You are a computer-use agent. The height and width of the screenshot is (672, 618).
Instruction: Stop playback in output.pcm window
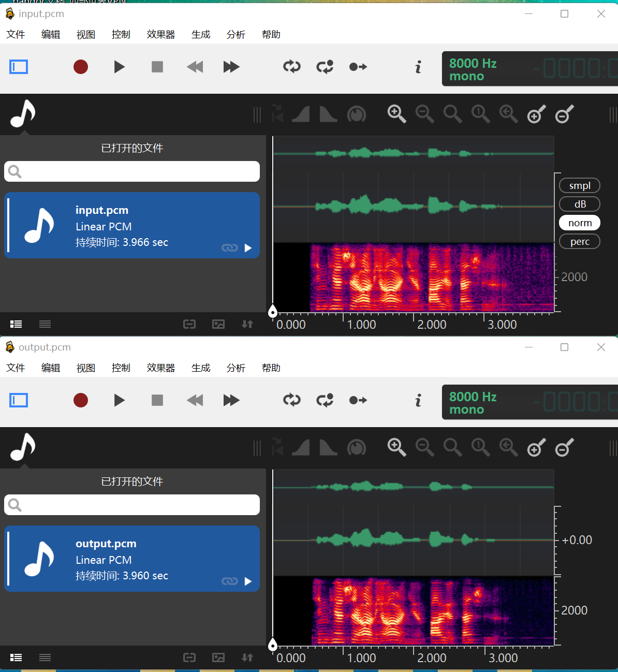(157, 400)
